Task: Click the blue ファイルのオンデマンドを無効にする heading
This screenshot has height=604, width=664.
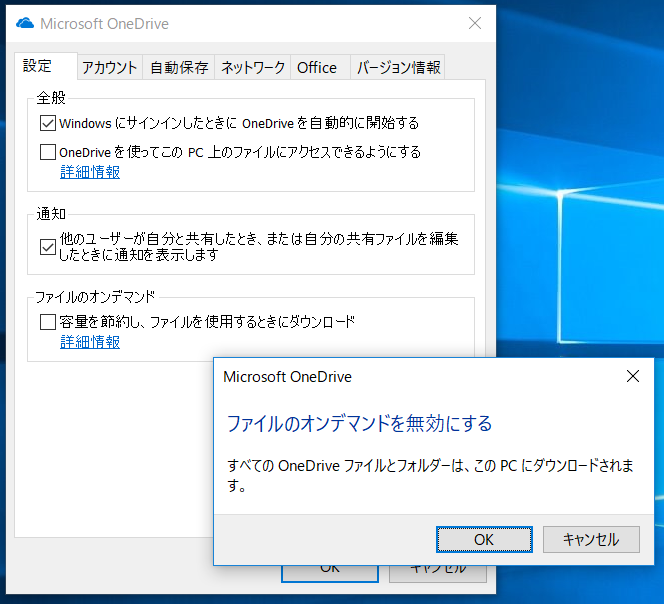Action: [360, 424]
